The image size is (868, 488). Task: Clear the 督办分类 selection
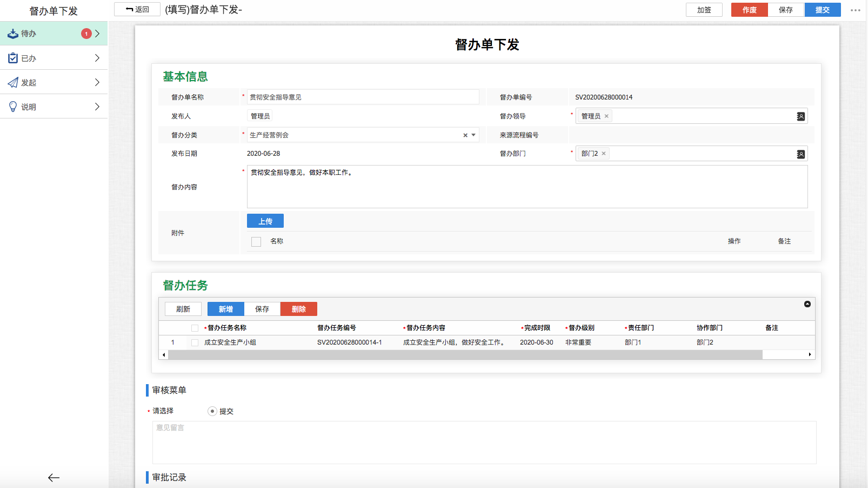pyautogui.click(x=465, y=135)
